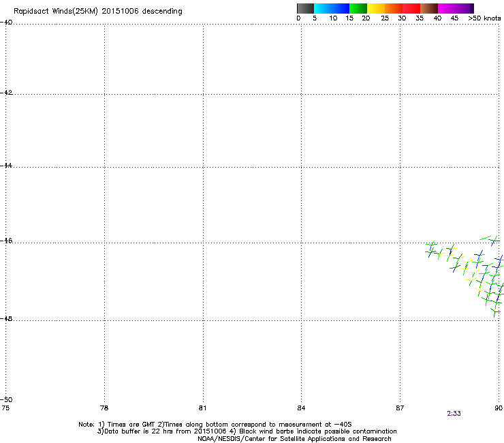Click the latitude label -42
504x443 pixels.
pos(6,92)
